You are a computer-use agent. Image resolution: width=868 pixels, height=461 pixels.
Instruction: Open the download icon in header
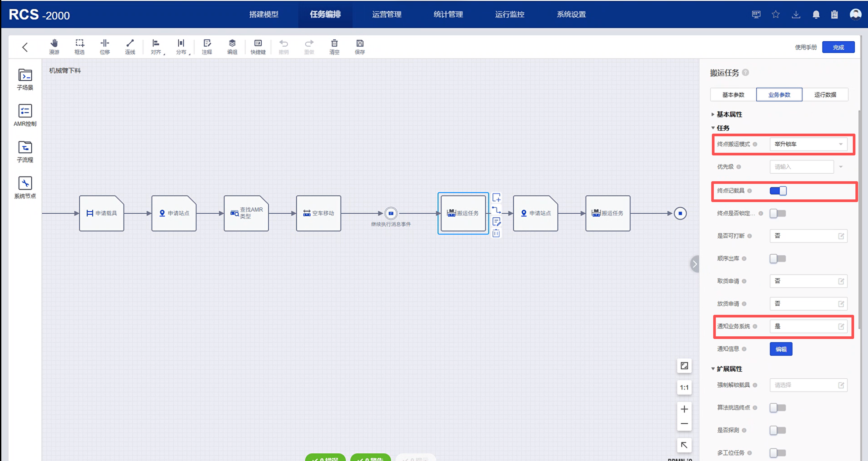pos(796,15)
